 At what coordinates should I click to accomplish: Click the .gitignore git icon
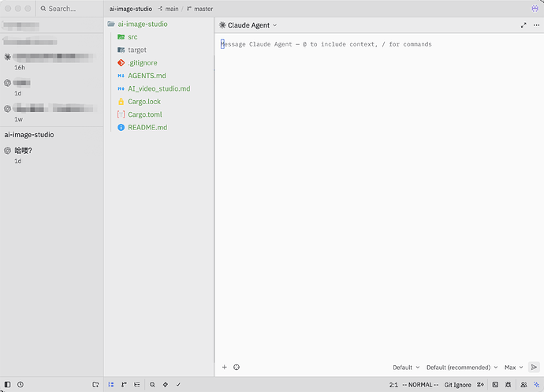point(121,62)
